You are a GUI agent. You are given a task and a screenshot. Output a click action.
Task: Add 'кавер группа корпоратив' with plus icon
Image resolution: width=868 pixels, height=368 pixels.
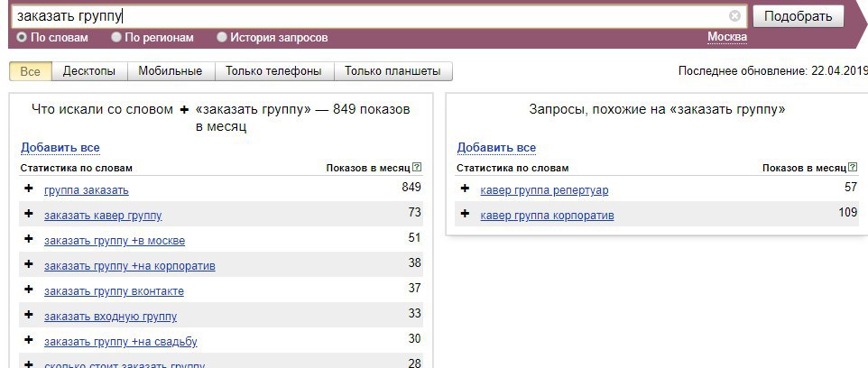(x=465, y=214)
